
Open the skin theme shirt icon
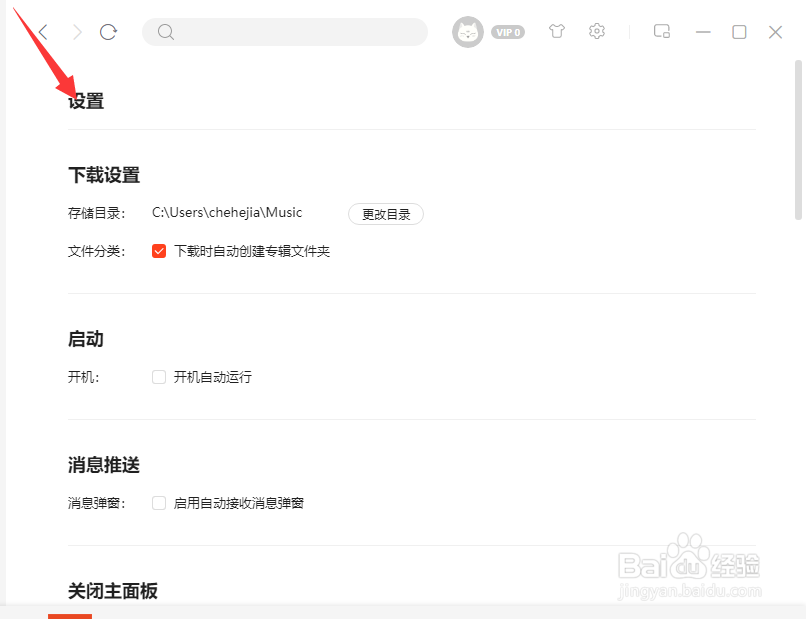(556, 31)
